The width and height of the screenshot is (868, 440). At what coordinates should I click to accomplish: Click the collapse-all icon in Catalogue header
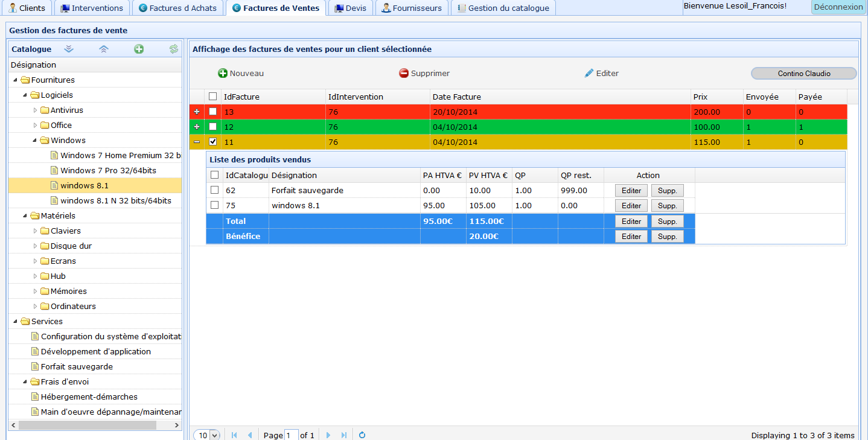(x=104, y=49)
